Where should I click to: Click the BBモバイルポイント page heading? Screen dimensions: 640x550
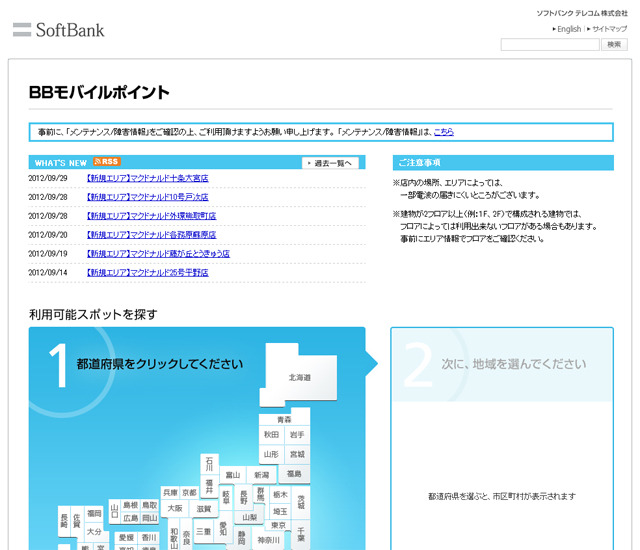click(99, 92)
